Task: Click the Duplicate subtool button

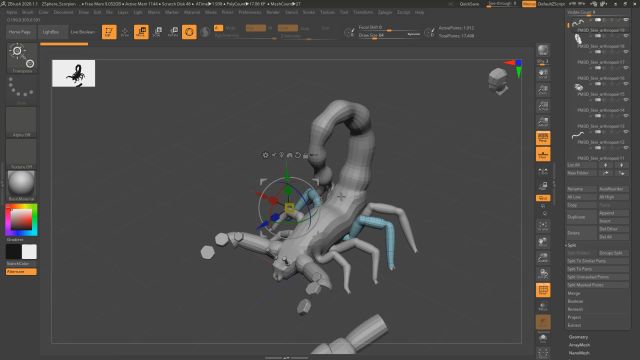Action: coord(582,217)
